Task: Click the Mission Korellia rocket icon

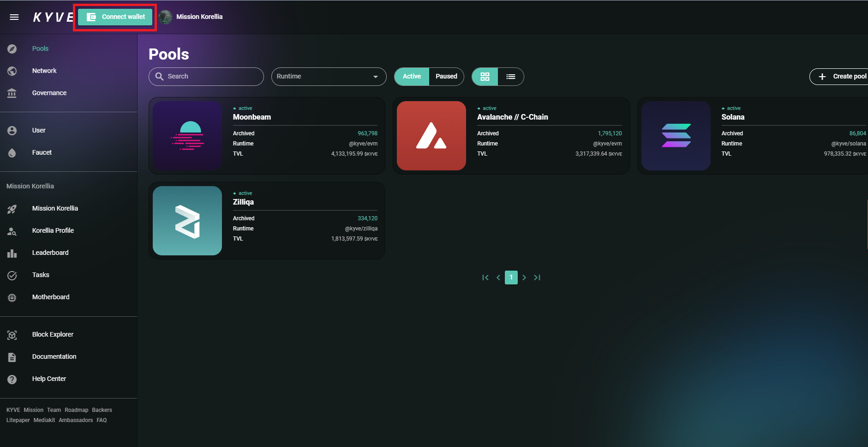Action: [x=12, y=209]
